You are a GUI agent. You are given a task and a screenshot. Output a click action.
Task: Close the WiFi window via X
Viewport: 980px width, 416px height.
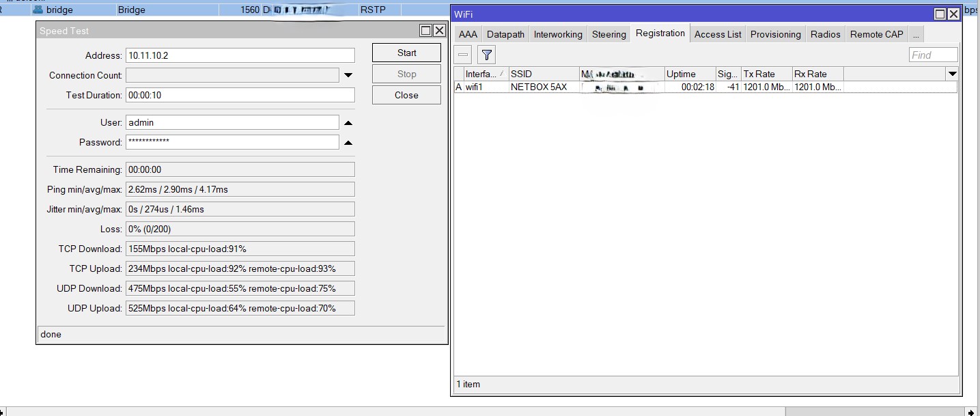(x=954, y=14)
